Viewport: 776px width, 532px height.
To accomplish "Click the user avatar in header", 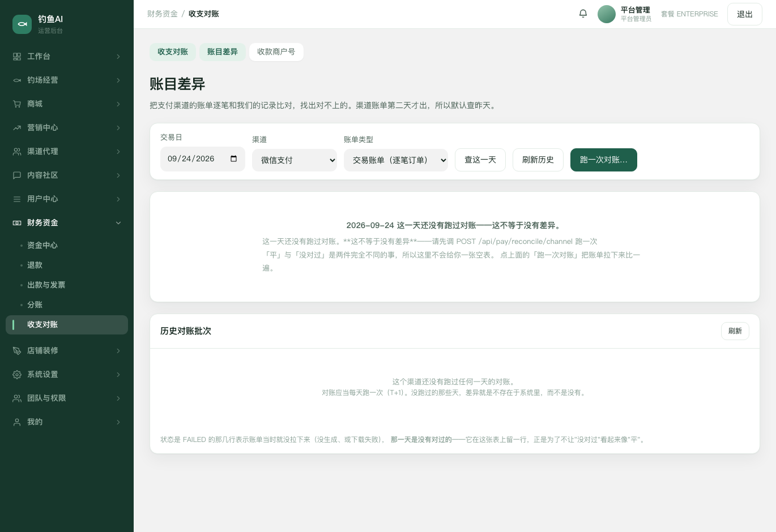I will [607, 14].
